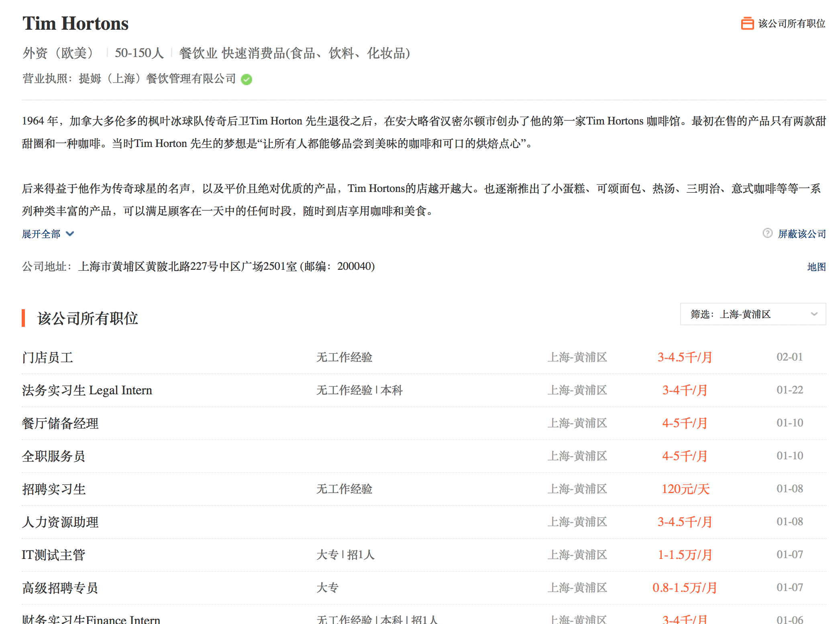840x624 pixels.
Task: Click the green verified checkmark badge
Action: tap(247, 80)
